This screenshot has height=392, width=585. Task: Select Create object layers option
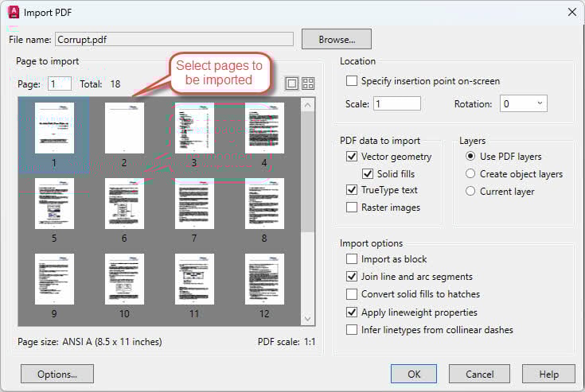point(470,173)
